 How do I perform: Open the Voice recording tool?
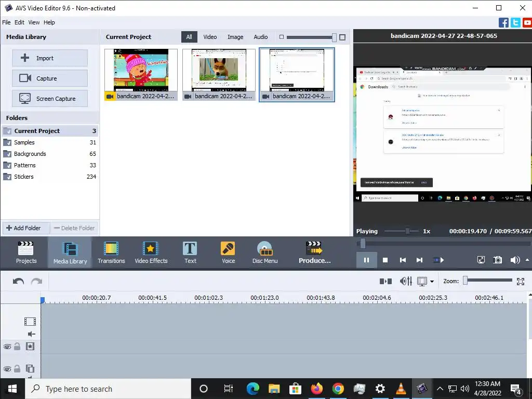coord(228,252)
